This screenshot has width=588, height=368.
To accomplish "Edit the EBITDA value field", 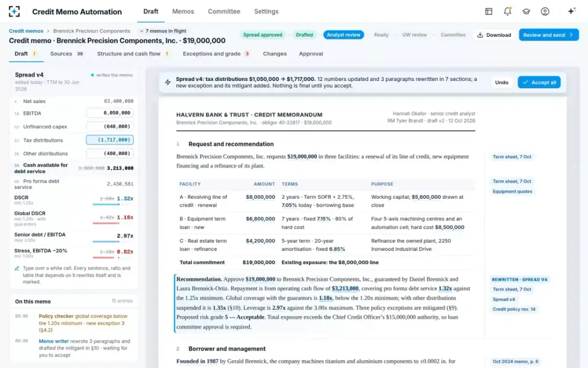I will (x=110, y=113).
